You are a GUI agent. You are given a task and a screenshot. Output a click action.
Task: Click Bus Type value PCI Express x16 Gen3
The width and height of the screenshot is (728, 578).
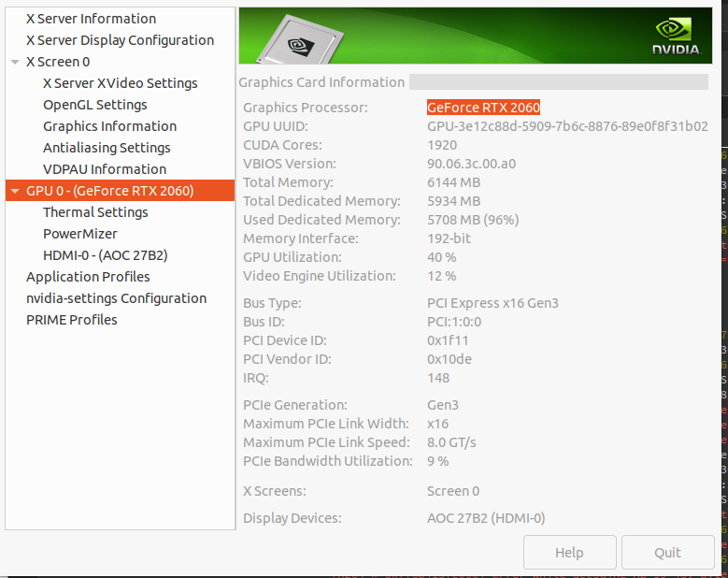click(x=492, y=303)
